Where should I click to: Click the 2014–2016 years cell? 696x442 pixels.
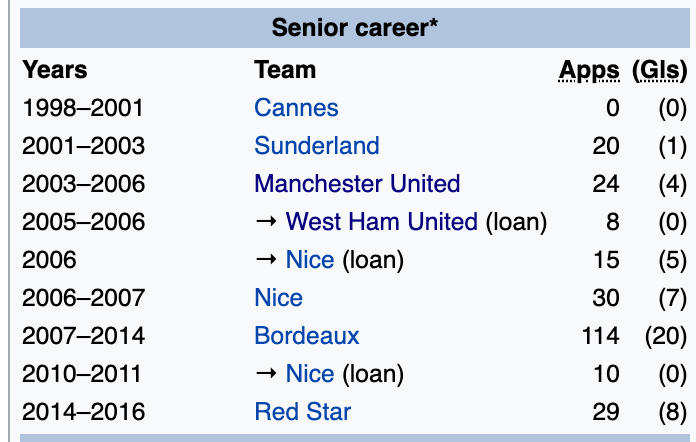coord(83,412)
